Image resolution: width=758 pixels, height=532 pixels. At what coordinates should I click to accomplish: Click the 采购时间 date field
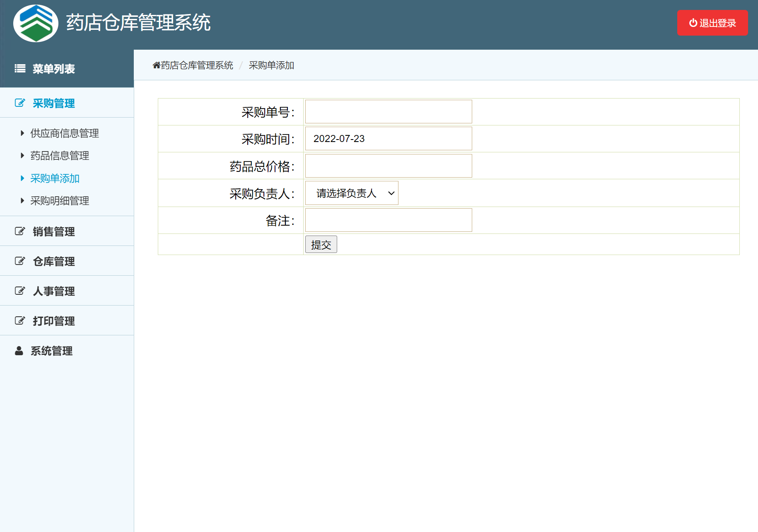[x=388, y=139]
